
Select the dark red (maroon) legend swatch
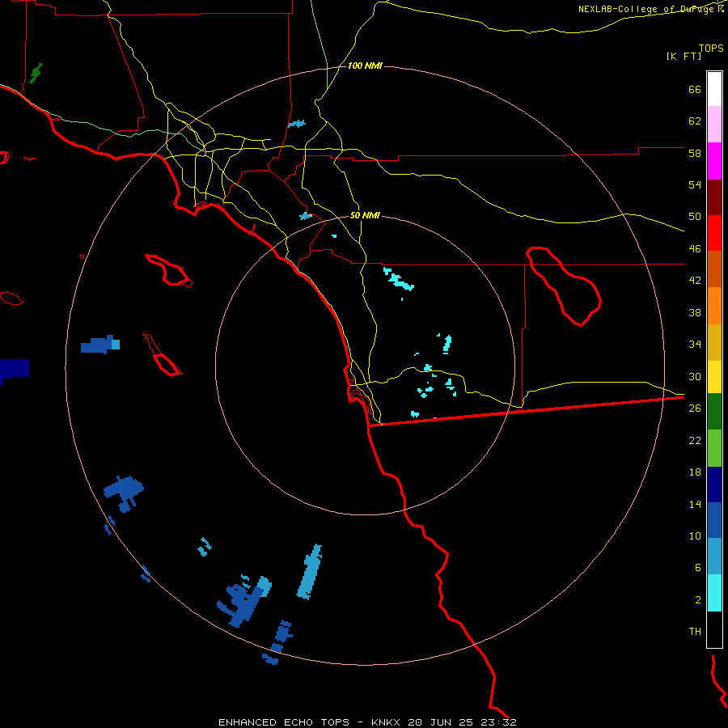click(x=714, y=197)
